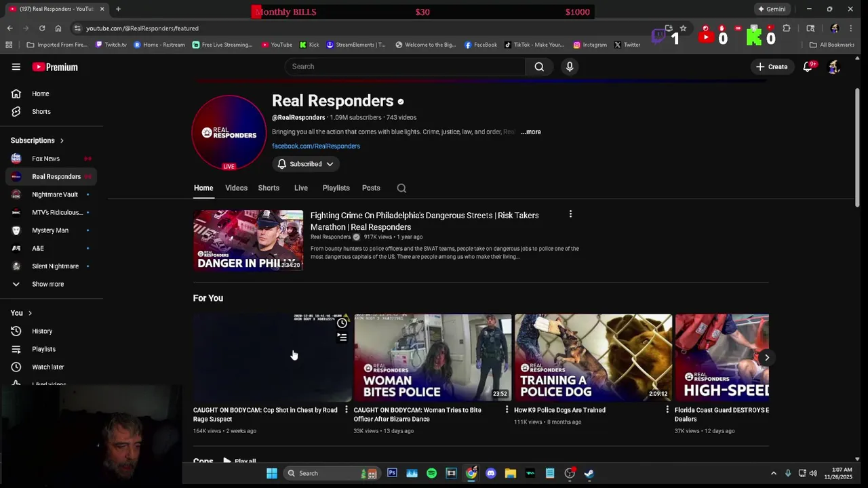Open the notifications bell
868x488 pixels.
[808, 66]
